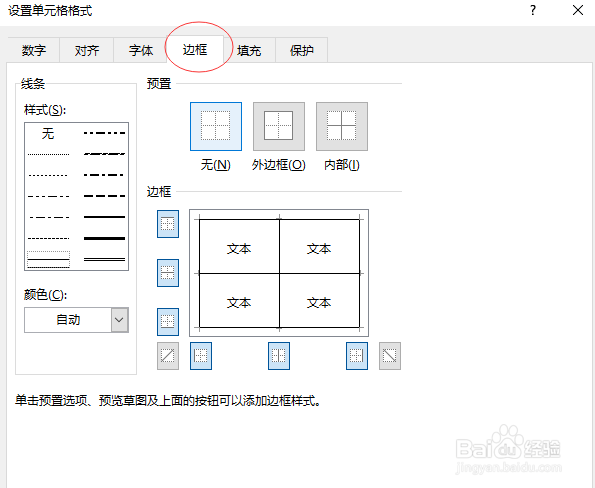Open the 颜色 color dropdown arrow
The height and width of the screenshot is (488, 595).
(x=120, y=320)
